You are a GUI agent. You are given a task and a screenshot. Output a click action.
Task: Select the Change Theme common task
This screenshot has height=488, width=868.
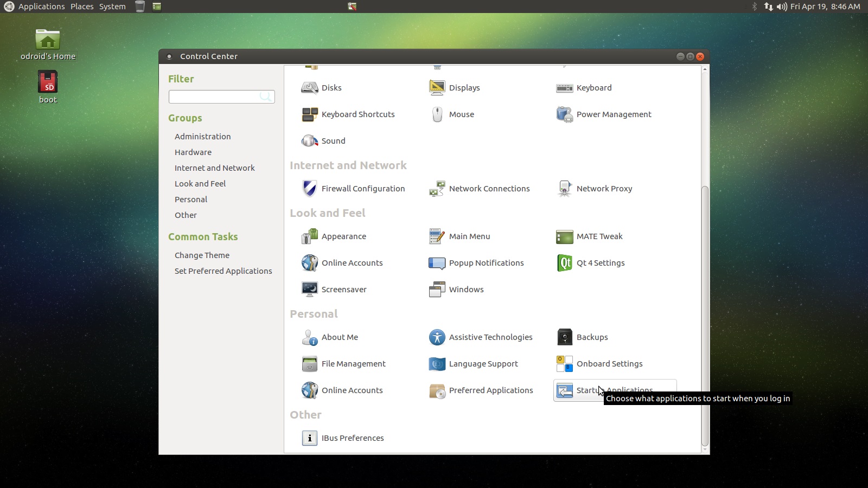[202, 255]
